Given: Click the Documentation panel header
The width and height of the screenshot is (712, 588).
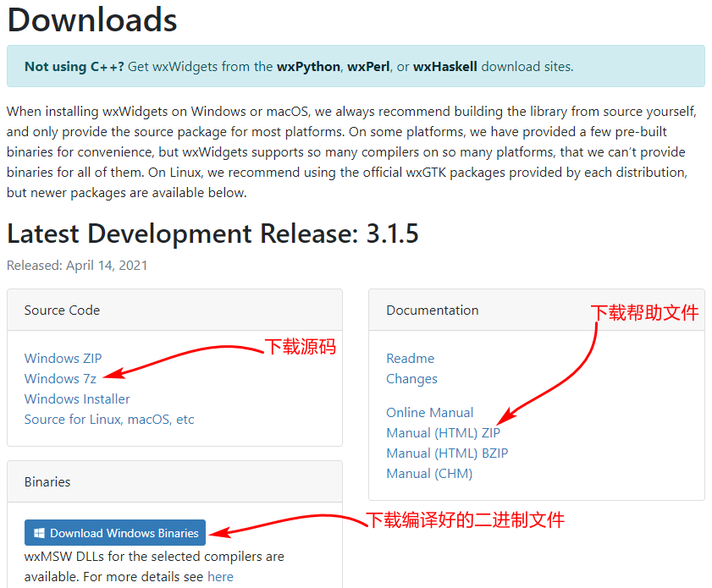Looking at the screenshot, I should pyautogui.click(x=432, y=310).
